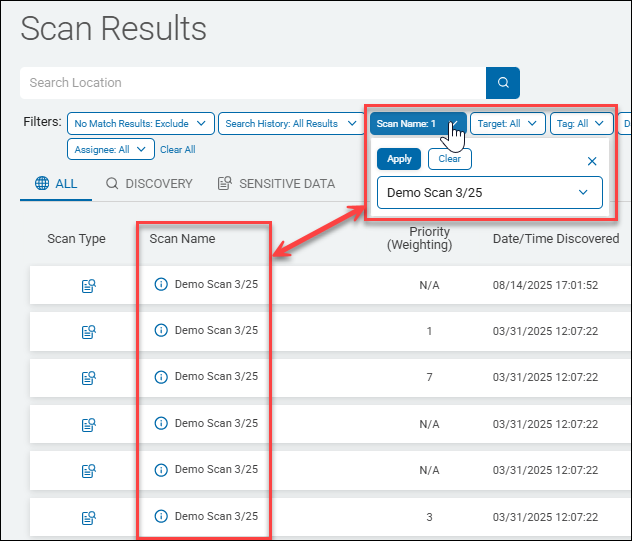Collapse the Scan Name: 1 filter

pos(418,123)
